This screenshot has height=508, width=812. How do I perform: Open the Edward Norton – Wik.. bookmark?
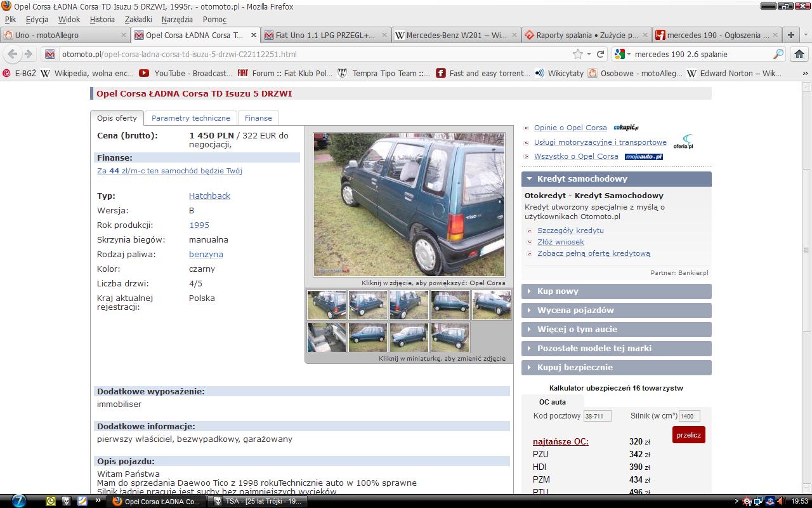[x=734, y=73]
